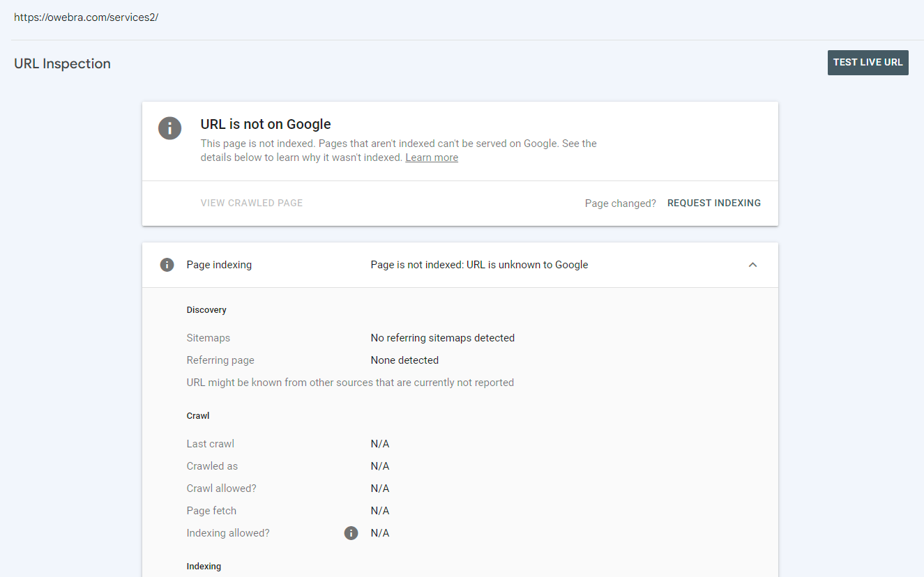The width and height of the screenshot is (924, 577).
Task: Open the Indexing allowed help icon
Action: tap(351, 533)
